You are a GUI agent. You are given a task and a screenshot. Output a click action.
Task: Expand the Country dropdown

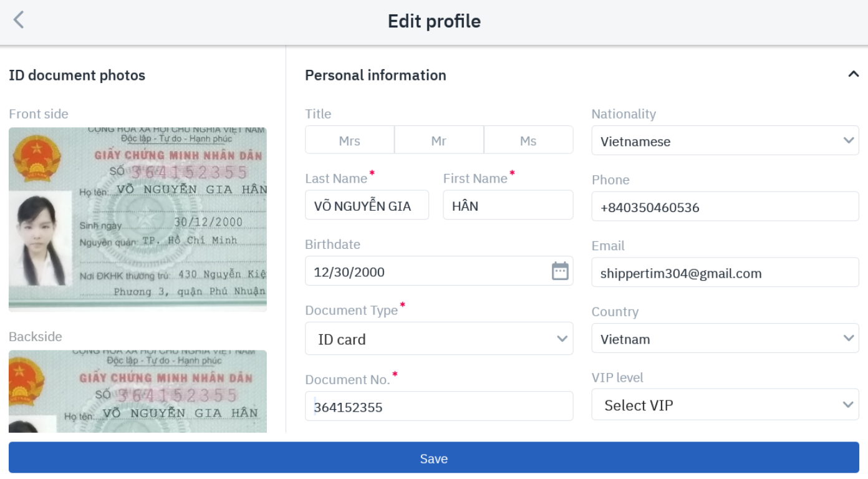click(725, 339)
